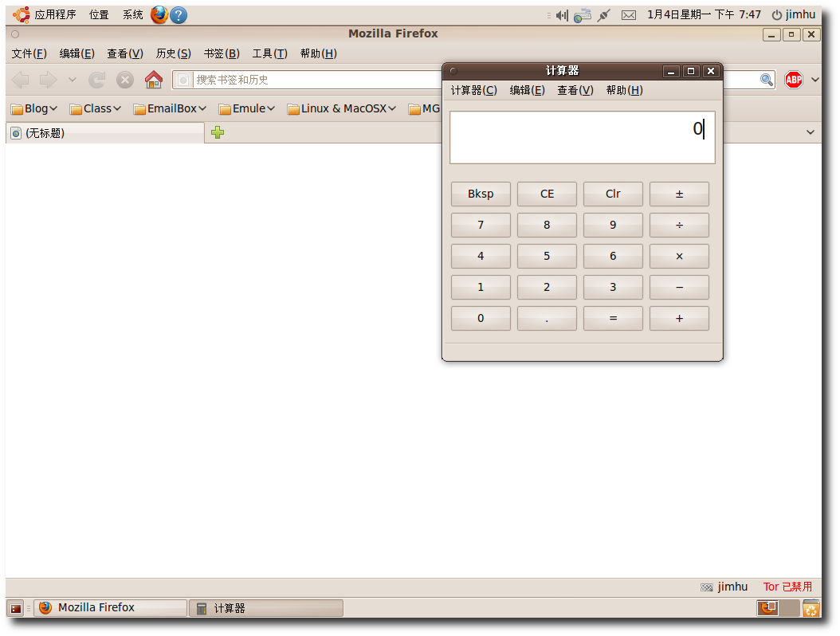The width and height of the screenshot is (840, 636).
Task: Click the ÷ divide button
Action: 679,225
